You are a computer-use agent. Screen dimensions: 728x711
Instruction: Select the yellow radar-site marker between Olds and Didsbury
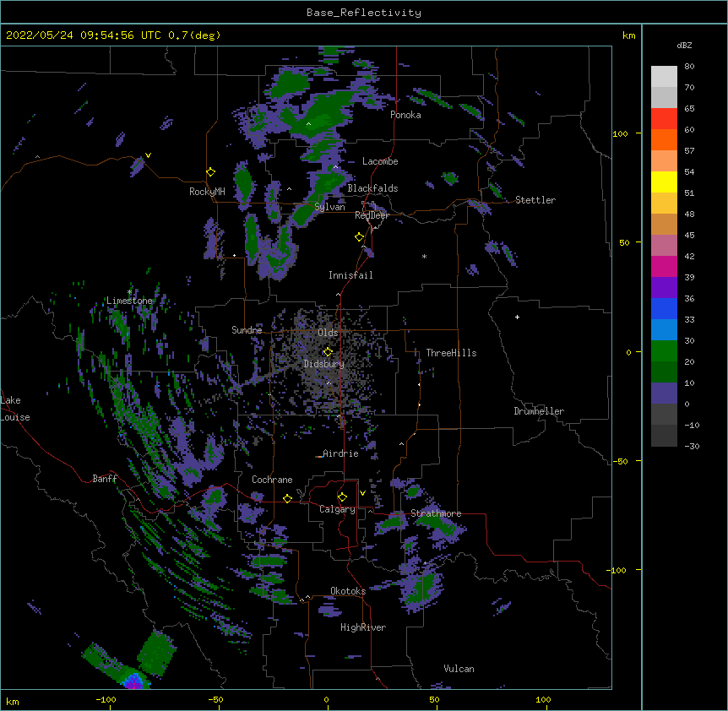point(328,352)
